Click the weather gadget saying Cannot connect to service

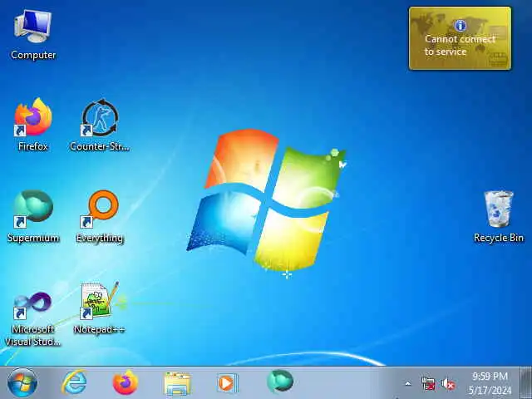460,38
